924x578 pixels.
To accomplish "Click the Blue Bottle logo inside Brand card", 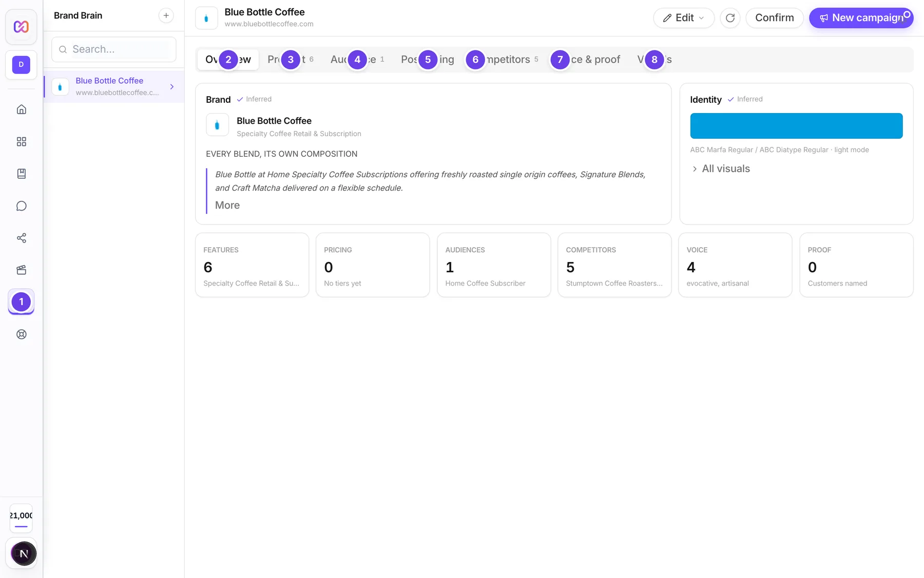I will pos(217,125).
